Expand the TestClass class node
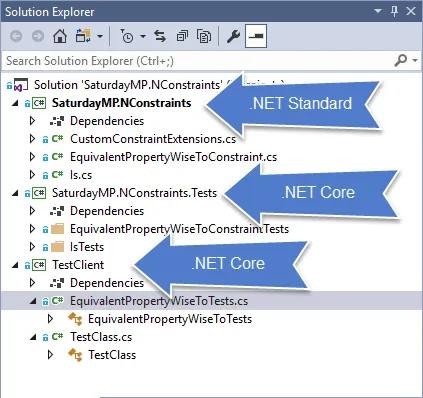 coord(50,355)
